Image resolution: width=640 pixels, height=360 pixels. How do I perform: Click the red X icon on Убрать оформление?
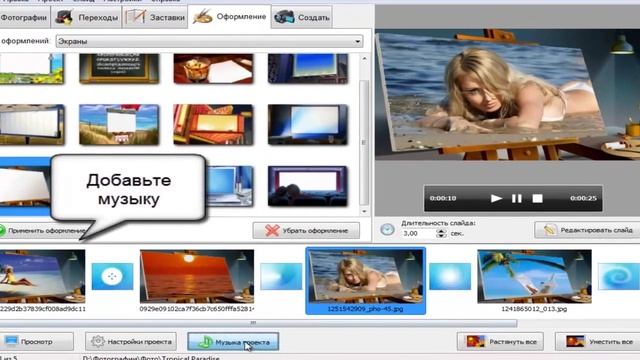(x=272, y=231)
